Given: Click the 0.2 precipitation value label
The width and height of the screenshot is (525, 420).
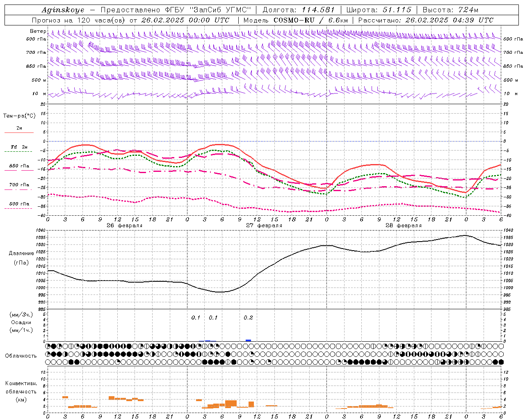Looking at the screenshot, I should (248, 317).
